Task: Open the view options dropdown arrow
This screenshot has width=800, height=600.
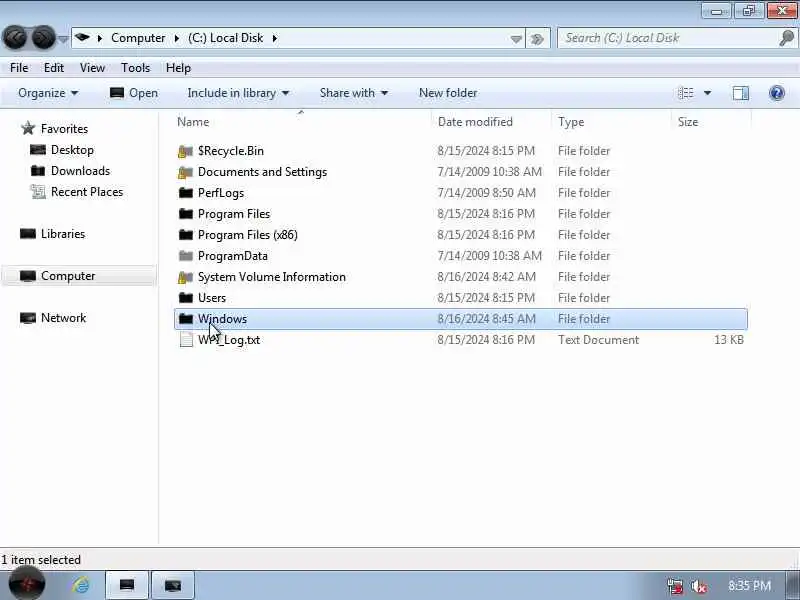Action: 707,93
